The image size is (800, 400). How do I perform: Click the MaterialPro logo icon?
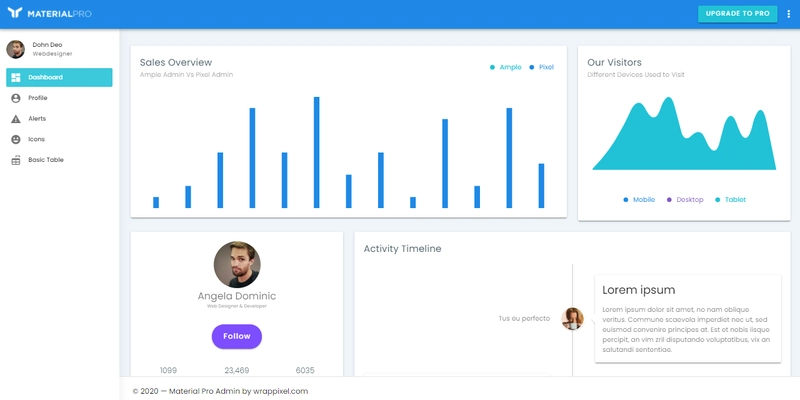14,13
